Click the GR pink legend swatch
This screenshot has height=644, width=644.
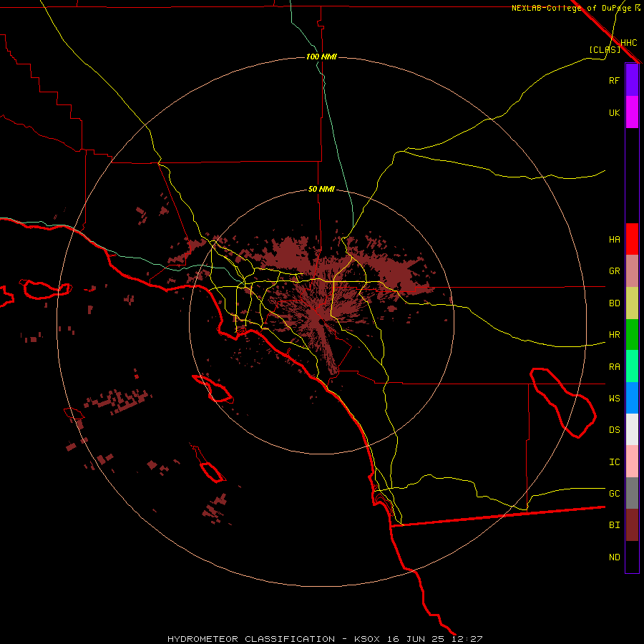[x=632, y=271]
